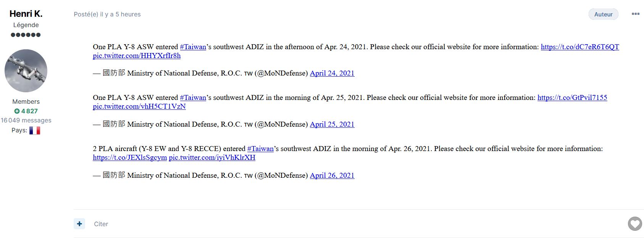
Task: Open the April 25, 2021 tweet link
Action: [x=332, y=124]
